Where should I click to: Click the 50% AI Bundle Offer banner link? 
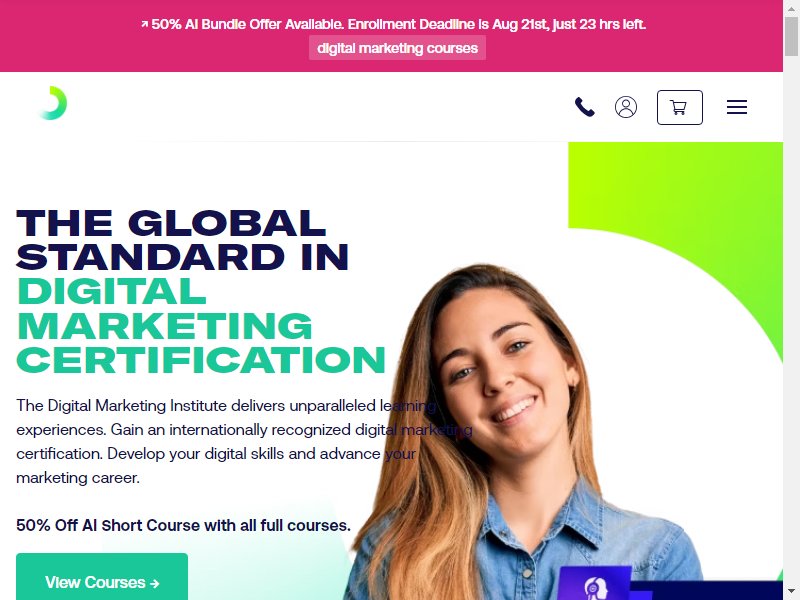point(393,24)
